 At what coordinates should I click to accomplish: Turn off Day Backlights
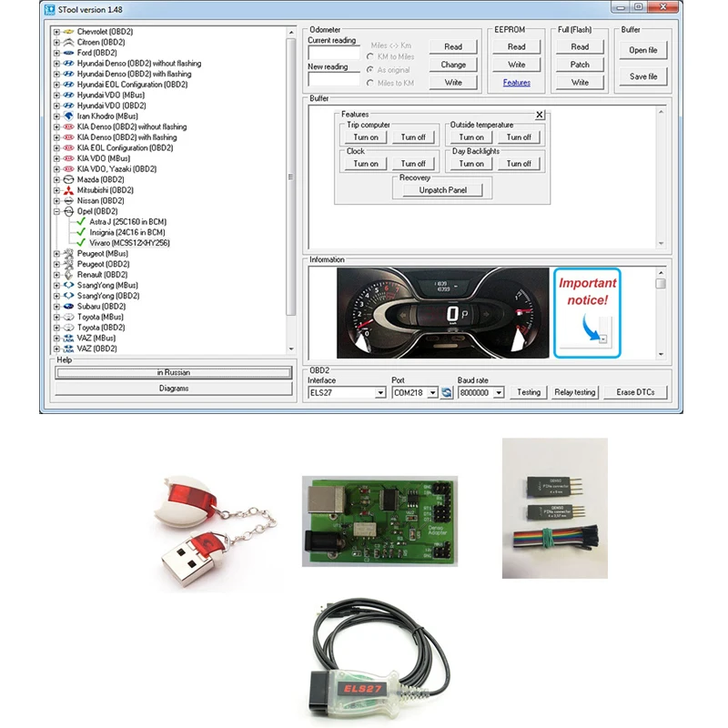(519, 164)
